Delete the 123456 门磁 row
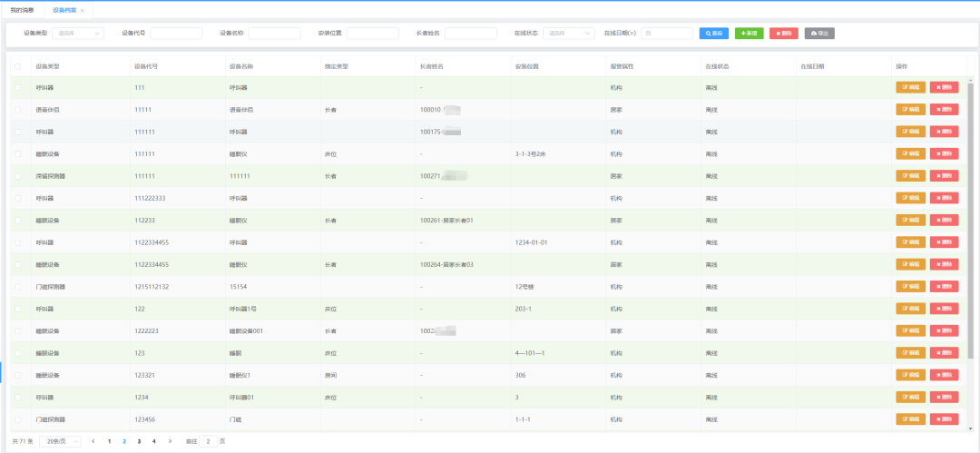Image resolution: width=980 pixels, height=453 pixels. point(944,419)
